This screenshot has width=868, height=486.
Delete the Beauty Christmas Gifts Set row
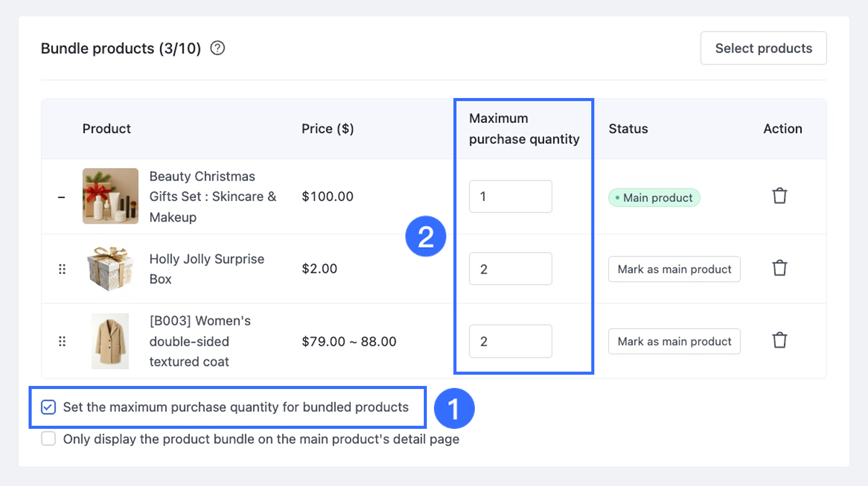tap(779, 196)
